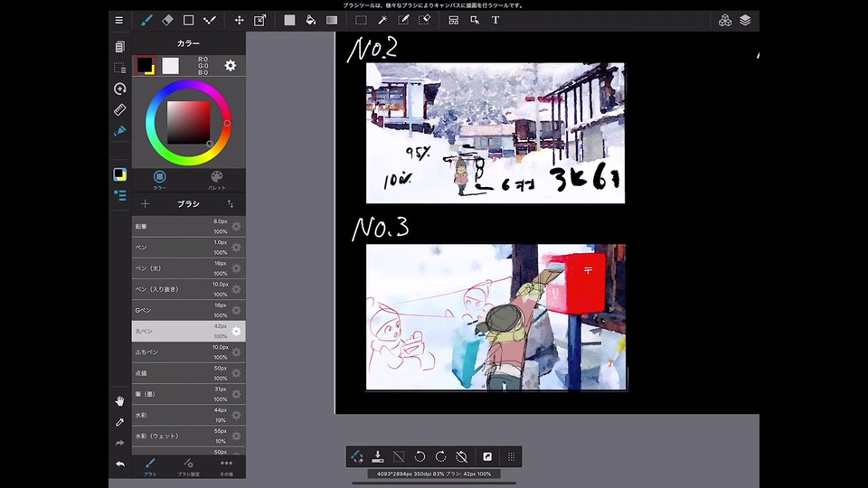The width and height of the screenshot is (868, 488).
Task: Select the Selection Eraser tool
Action: coord(425,21)
